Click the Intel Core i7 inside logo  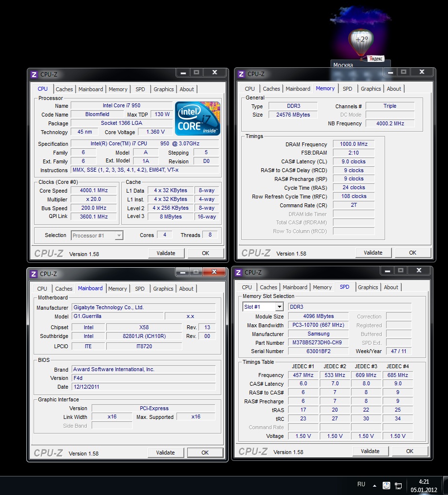click(197, 119)
